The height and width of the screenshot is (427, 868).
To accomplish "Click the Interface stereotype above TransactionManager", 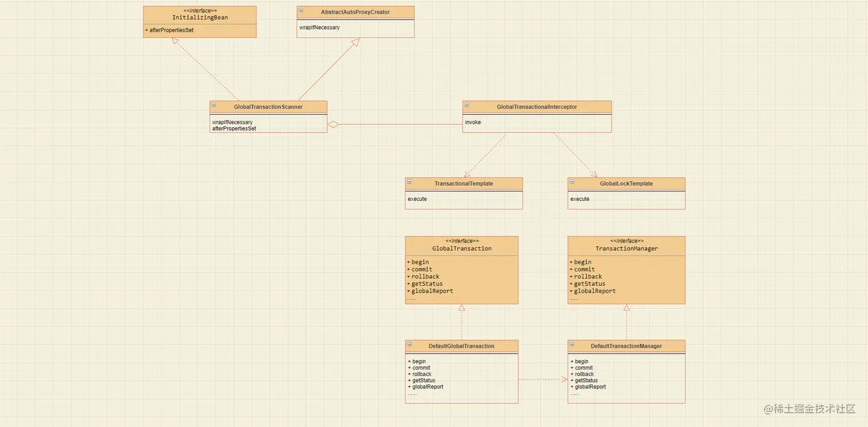I will click(x=627, y=241).
